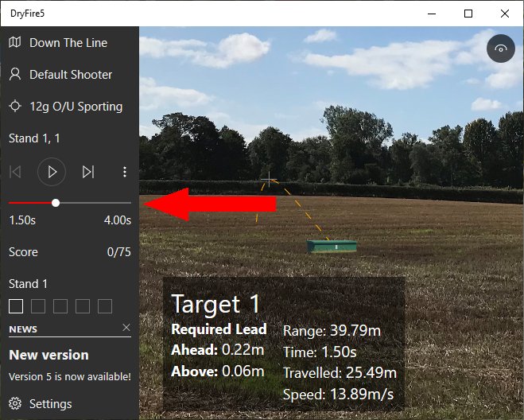The width and height of the screenshot is (524, 420).
Task: Click the Settings gear icon
Action: pyautogui.click(x=15, y=404)
